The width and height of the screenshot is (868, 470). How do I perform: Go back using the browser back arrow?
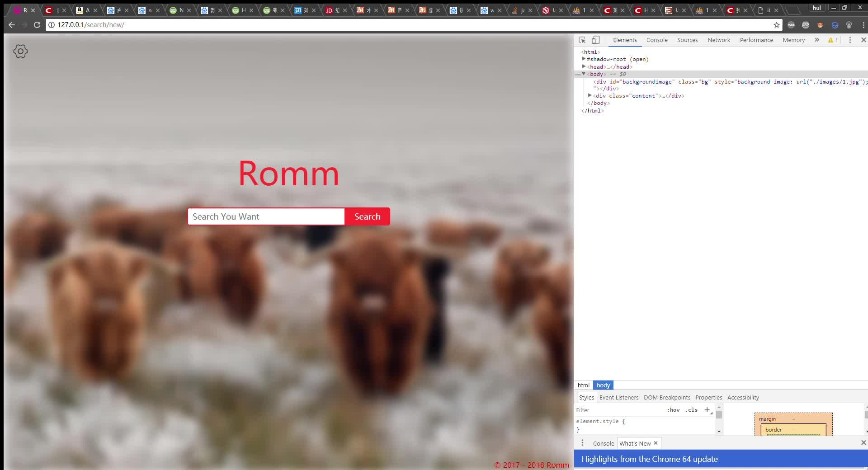pos(12,25)
